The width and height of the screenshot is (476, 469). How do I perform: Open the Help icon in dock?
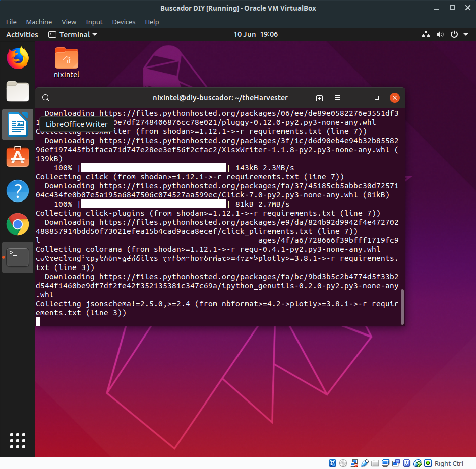click(x=18, y=191)
